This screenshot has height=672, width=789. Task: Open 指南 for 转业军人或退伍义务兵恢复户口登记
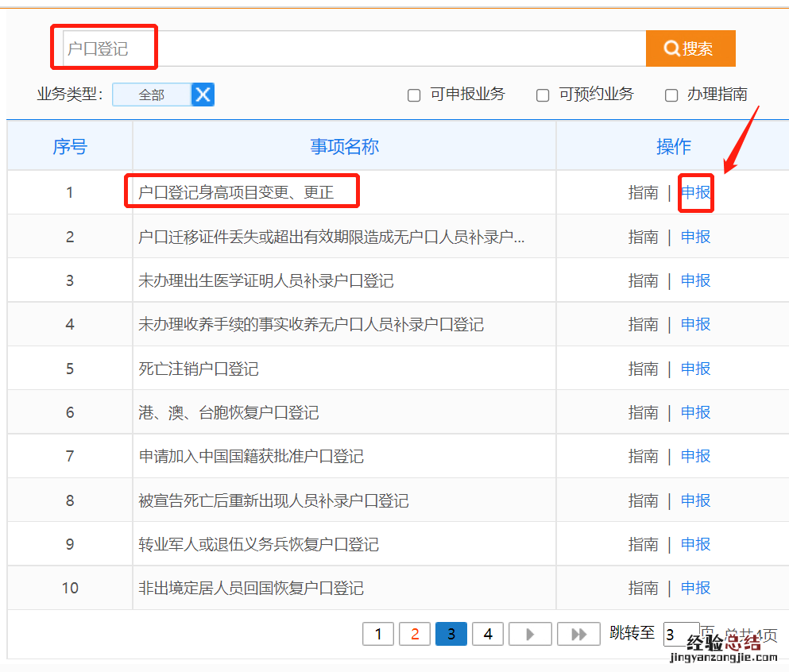point(643,544)
